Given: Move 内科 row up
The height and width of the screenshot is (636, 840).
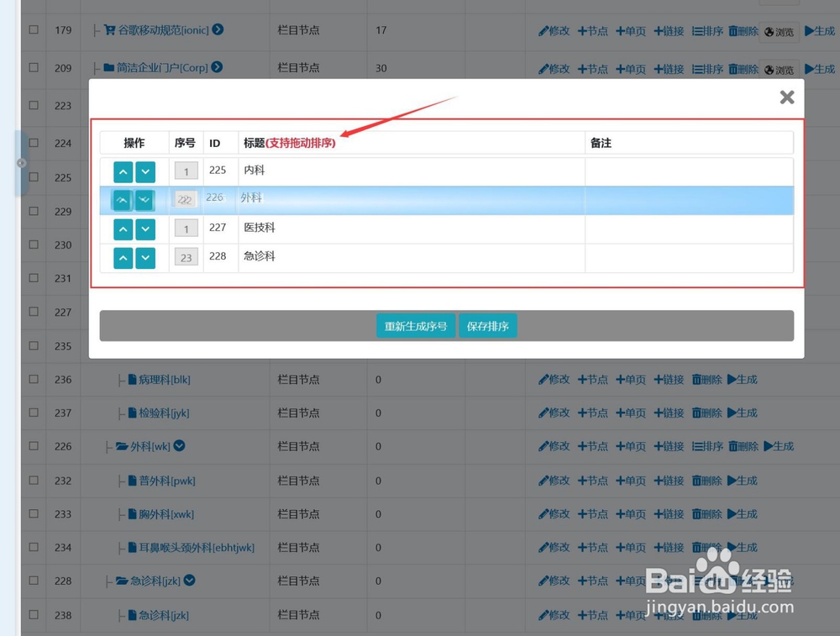Looking at the screenshot, I should click(x=123, y=172).
